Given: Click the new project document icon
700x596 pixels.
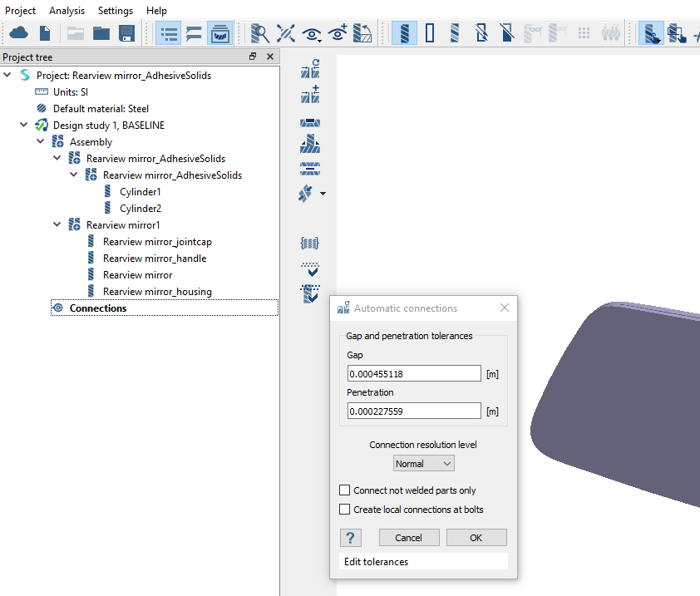Looking at the screenshot, I should click(x=45, y=33).
